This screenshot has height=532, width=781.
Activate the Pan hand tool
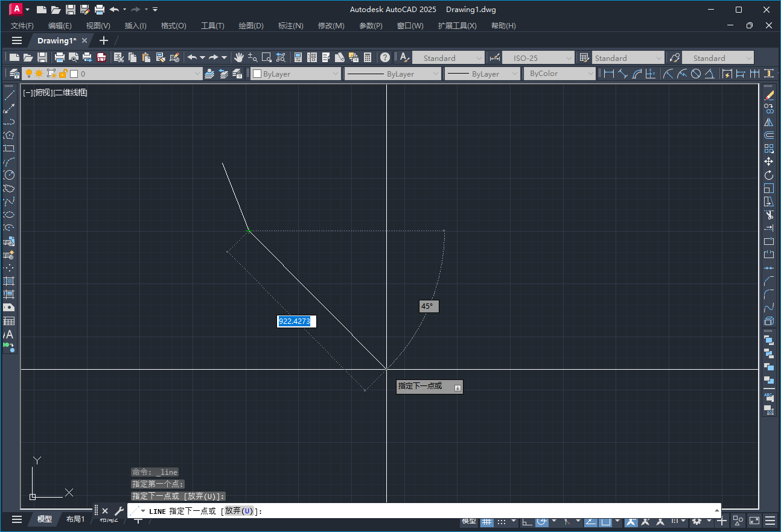tap(239, 58)
